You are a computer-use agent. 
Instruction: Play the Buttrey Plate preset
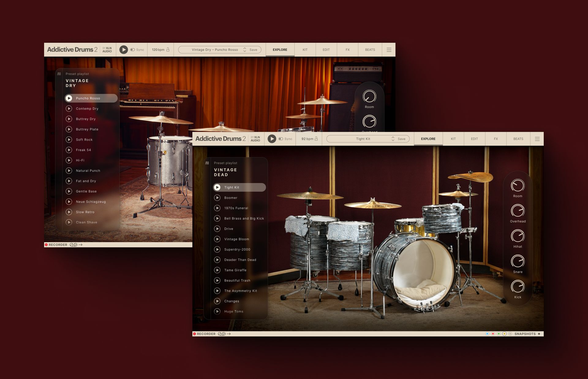[69, 129]
